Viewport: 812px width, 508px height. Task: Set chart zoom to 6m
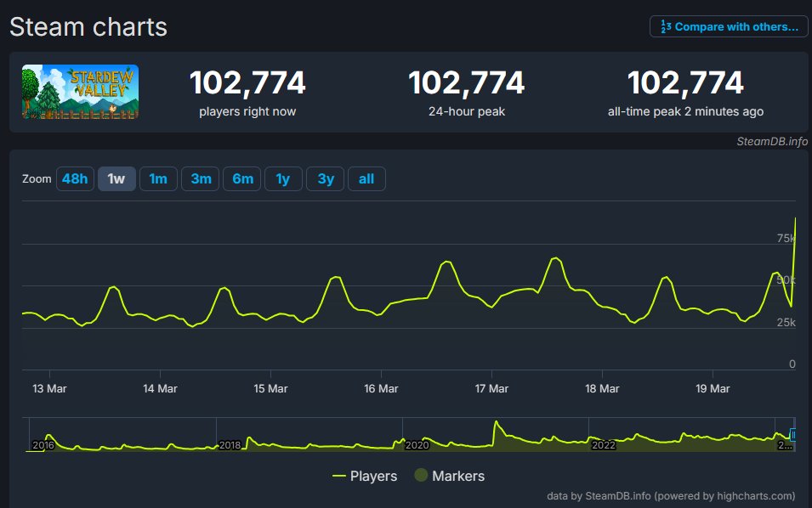[x=242, y=179]
